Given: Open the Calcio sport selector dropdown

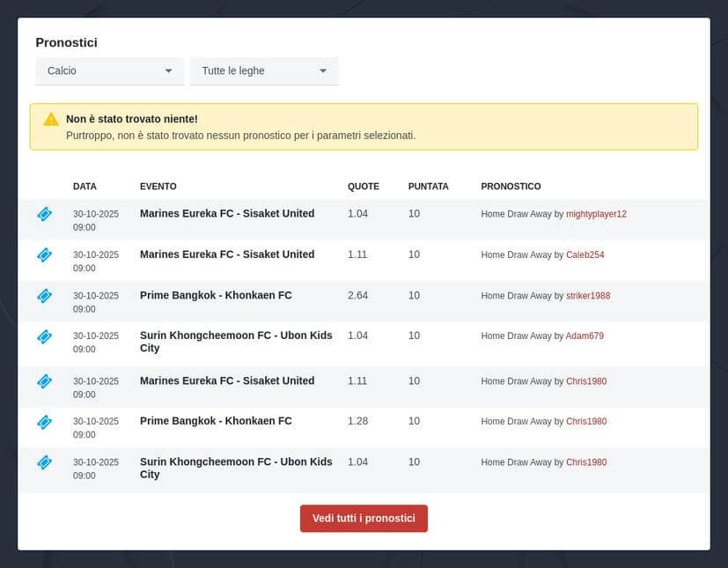Looking at the screenshot, I should coord(109,70).
